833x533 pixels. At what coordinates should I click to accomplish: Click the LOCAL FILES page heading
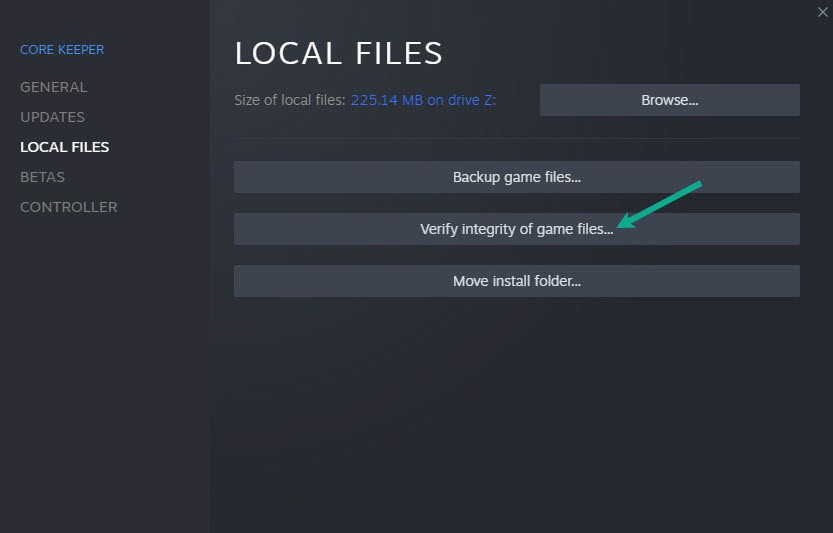pyautogui.click(x=338, y=53)
